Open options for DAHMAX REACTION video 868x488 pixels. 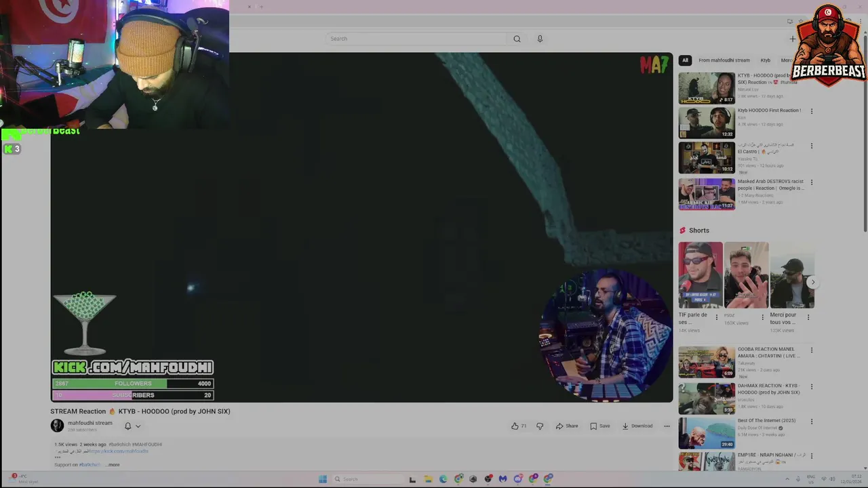click(x=812, y=387)
